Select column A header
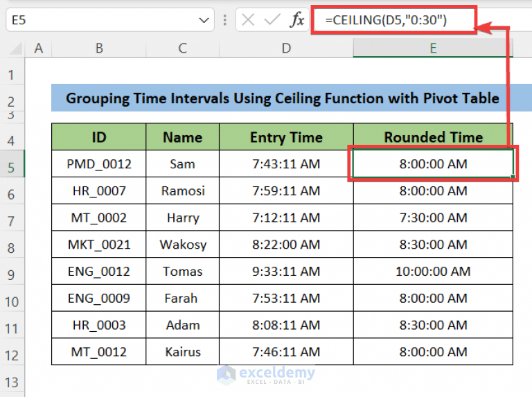 point(38,48)
